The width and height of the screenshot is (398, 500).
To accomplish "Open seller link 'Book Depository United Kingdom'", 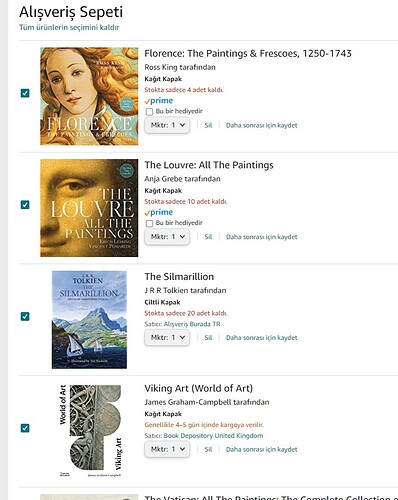I will tap(213, 436).
